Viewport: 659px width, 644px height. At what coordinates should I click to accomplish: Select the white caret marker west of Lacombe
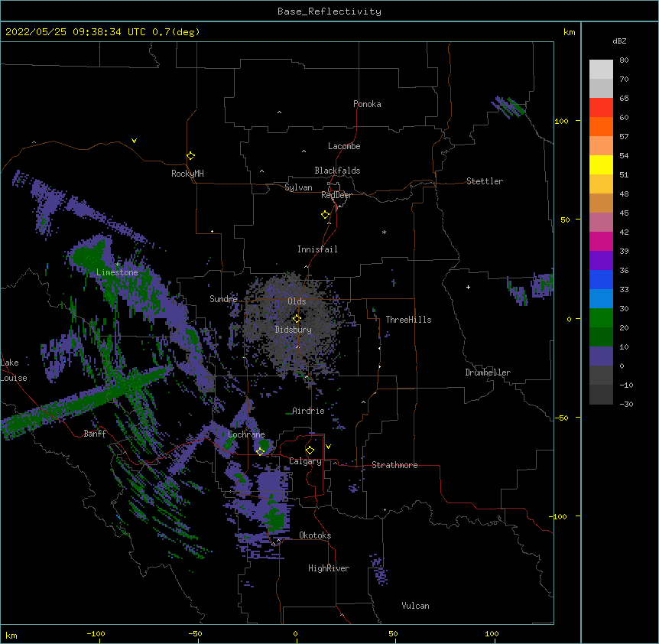click(x=304, y=151)
